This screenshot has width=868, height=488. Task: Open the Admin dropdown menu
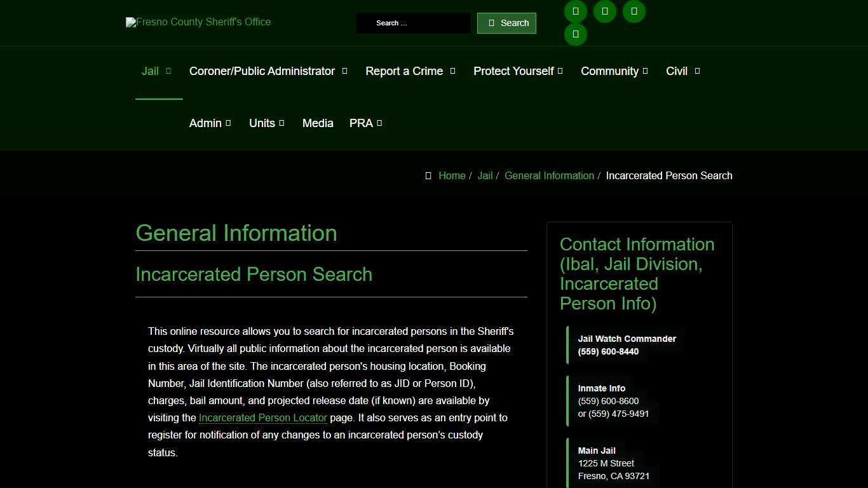coord(205,123)
